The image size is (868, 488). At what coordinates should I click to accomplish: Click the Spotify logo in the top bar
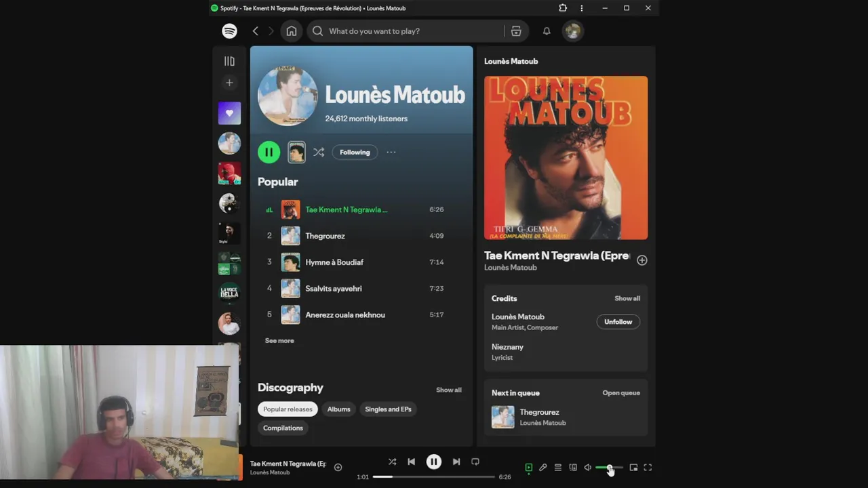(x=229, y=31)
